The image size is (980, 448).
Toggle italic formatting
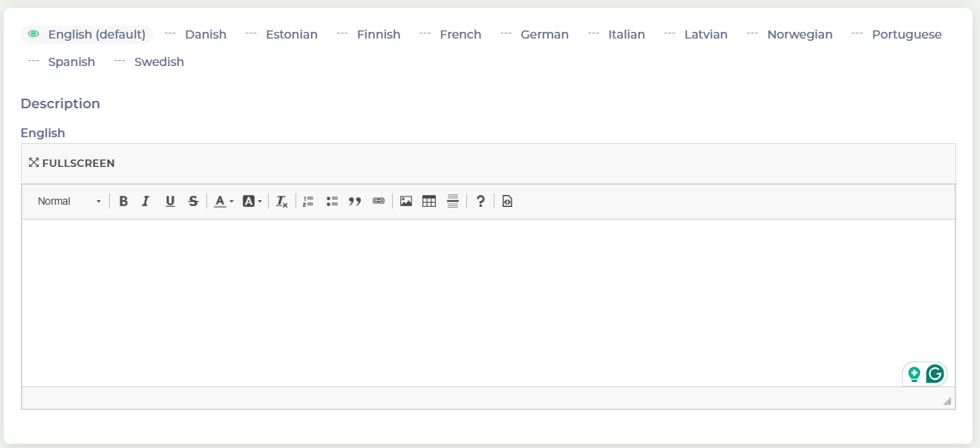coord(146,201)
